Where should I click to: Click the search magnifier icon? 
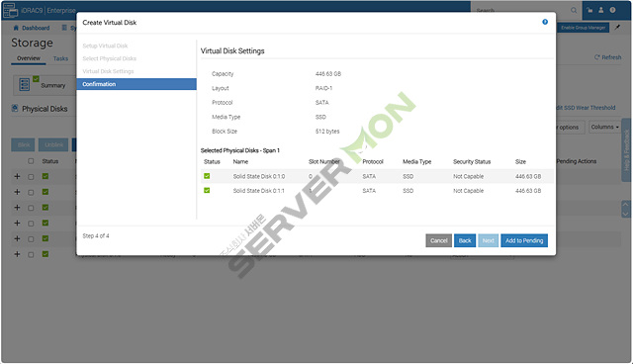tap(574, 10)
